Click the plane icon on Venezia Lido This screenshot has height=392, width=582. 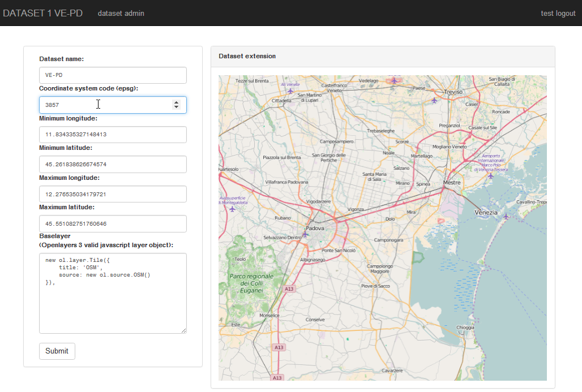point(506,216)
